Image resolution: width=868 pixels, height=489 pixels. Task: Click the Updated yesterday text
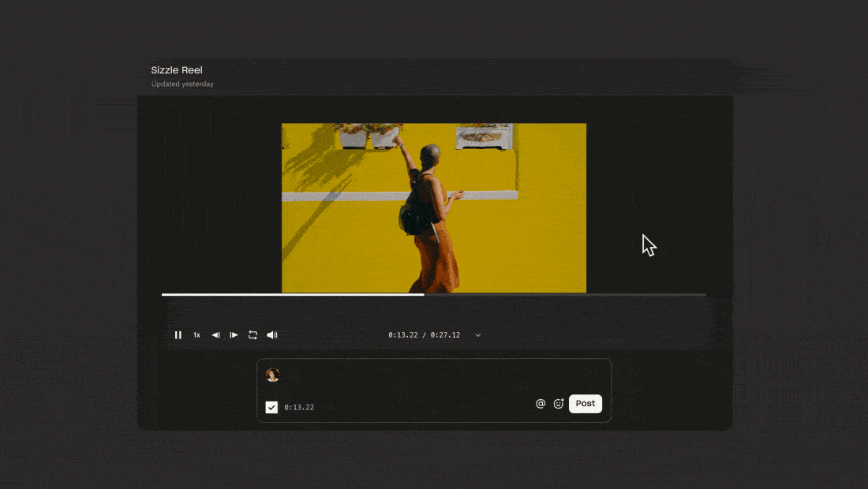coord(183,84)
